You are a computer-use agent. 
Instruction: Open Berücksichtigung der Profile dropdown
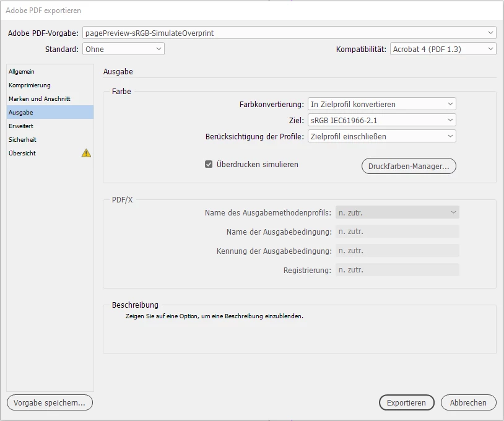[382, 136]
